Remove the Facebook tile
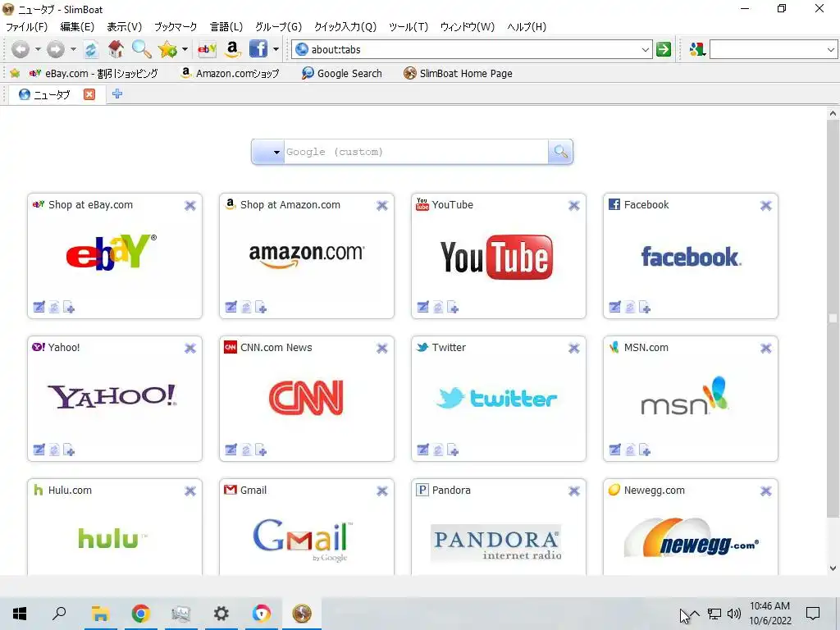The image size is (840, 630). pyautogui.click(x=766, y=205)
